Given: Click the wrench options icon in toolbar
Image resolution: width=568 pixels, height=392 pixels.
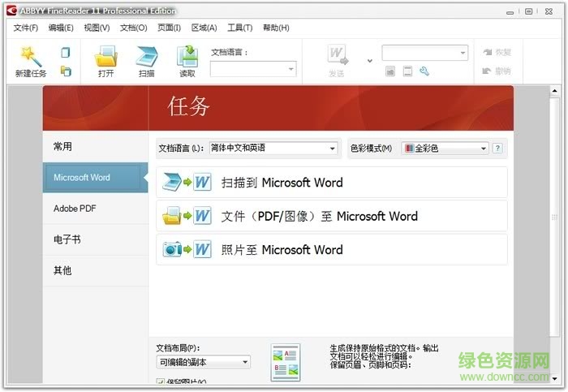Looking at the screenshot, I should pos(424,71).
